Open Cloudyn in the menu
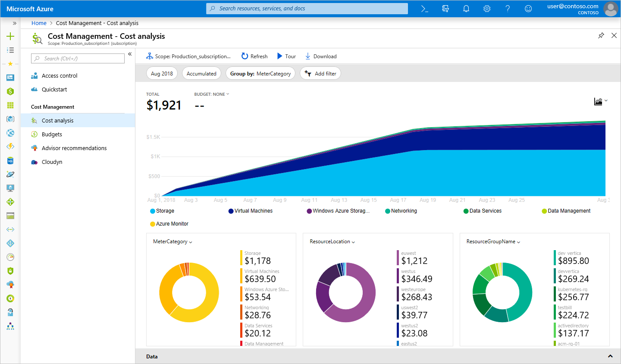 click(52, 162)
